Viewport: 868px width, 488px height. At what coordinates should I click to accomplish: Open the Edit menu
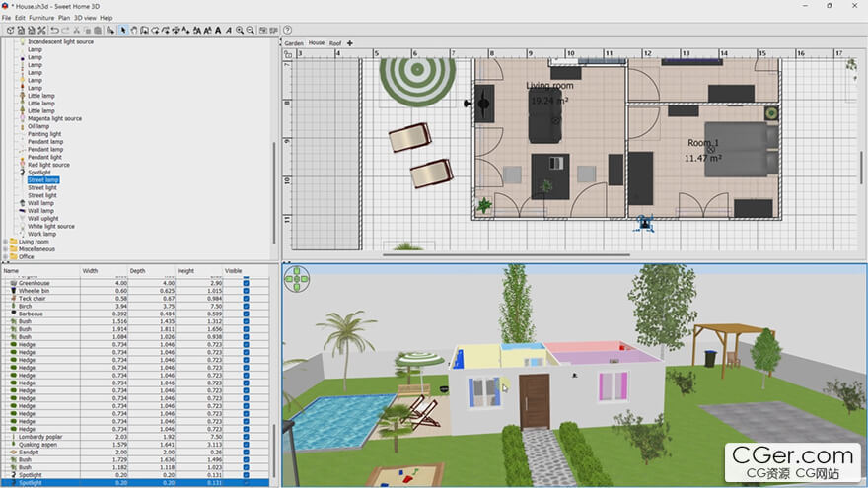[20, 18]
